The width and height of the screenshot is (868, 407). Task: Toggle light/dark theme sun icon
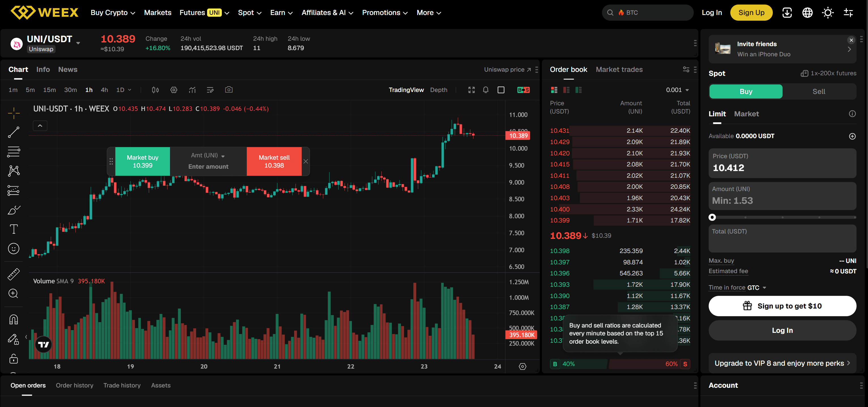[828, 13]
